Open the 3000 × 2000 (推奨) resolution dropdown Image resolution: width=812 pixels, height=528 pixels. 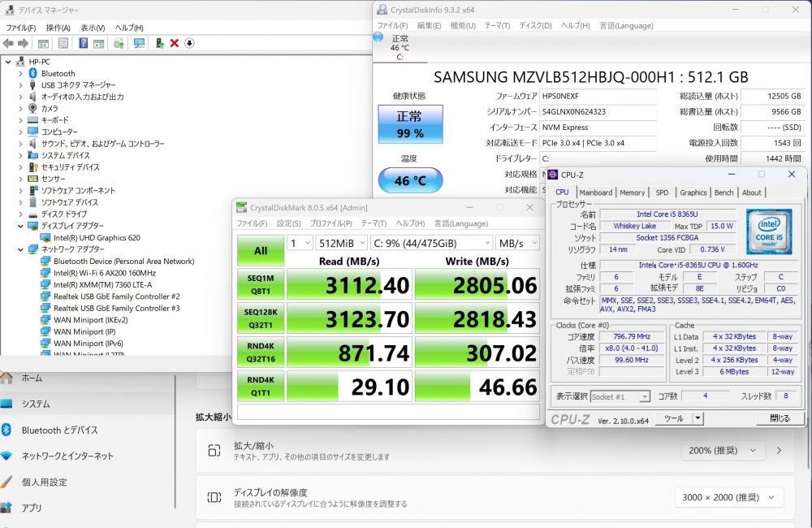[728, 497]
